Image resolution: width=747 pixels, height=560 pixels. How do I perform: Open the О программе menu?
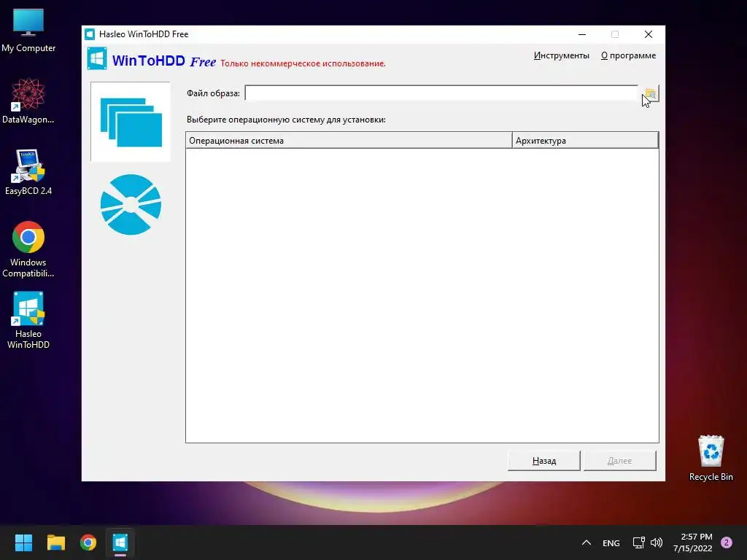628,55
